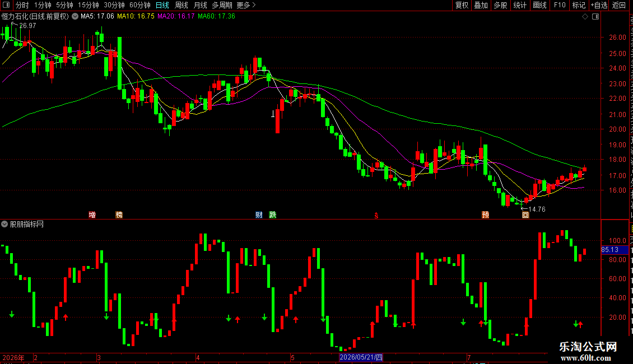The height and width of the screenshot is (364, 633).
Task: Click the 榜 event marker
Action: coord(119,214)
